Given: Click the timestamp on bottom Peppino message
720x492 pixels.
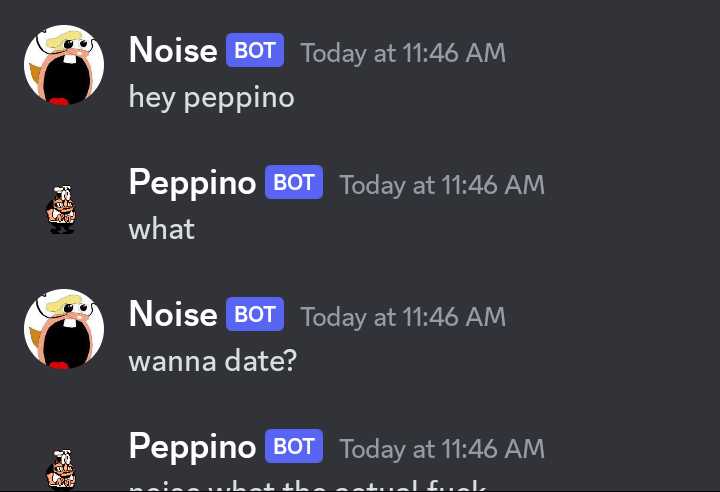Looking at the screenshot, I should point(442,449).
